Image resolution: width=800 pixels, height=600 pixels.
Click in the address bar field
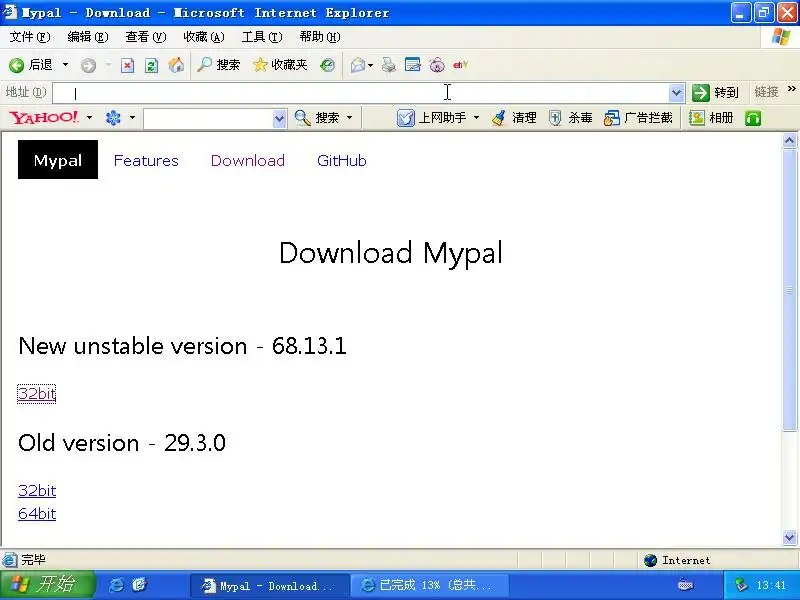pos(361,93)
